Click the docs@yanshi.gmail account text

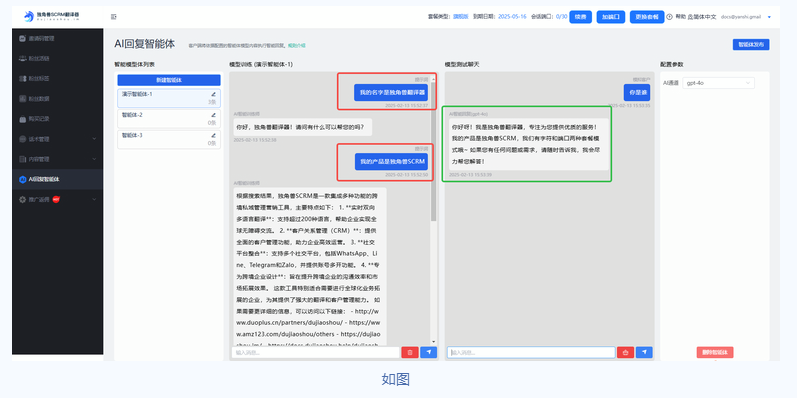[x=741, y=17]
